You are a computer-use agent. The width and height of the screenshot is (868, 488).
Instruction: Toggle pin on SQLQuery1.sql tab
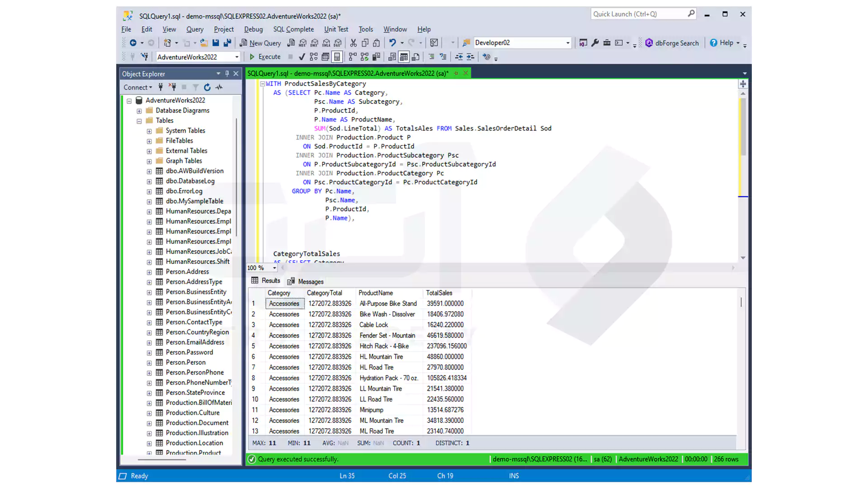(x=456, y=73)
